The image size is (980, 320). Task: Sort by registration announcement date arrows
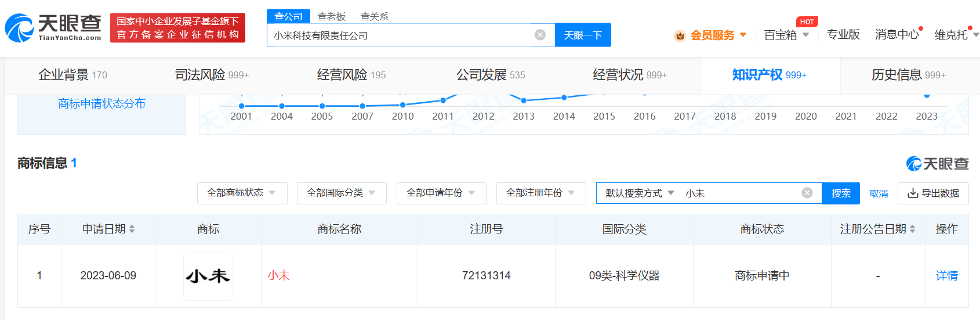coord(912,229)
